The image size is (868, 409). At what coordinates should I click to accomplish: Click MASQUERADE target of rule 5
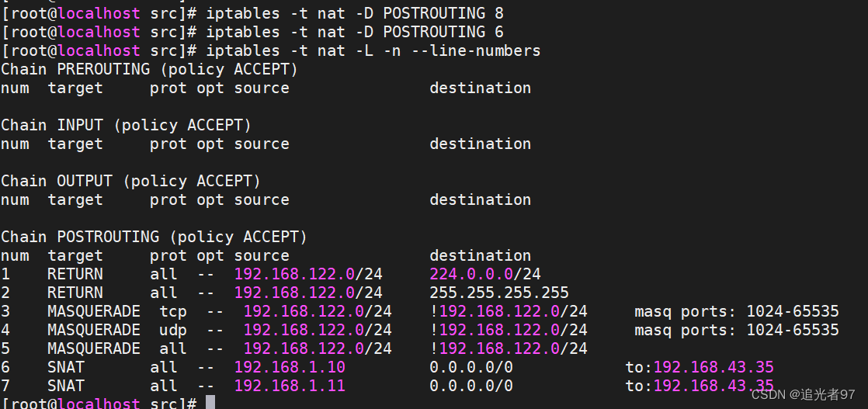pyautogui.click(x=93, y=348)
